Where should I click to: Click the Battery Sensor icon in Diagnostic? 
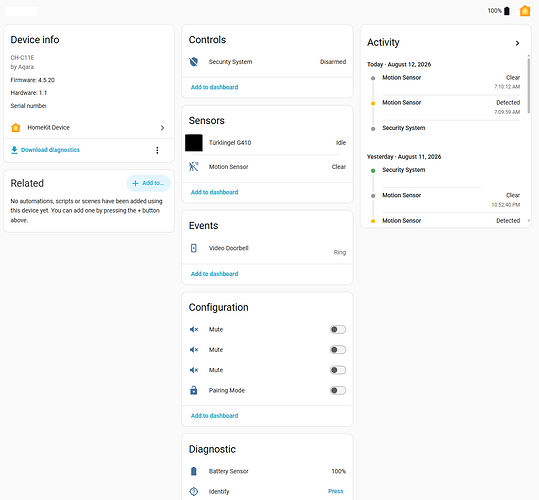(x=194, y=471)
